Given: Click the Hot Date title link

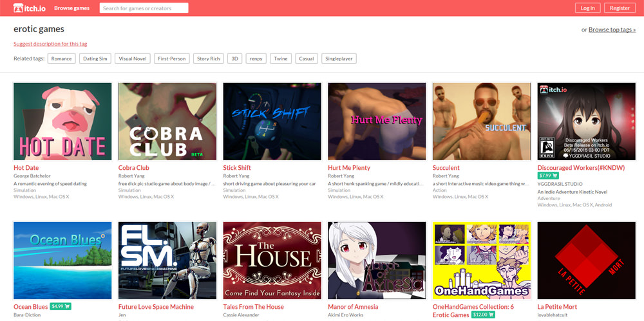Looking at the screenshot, I should (26, 168).
